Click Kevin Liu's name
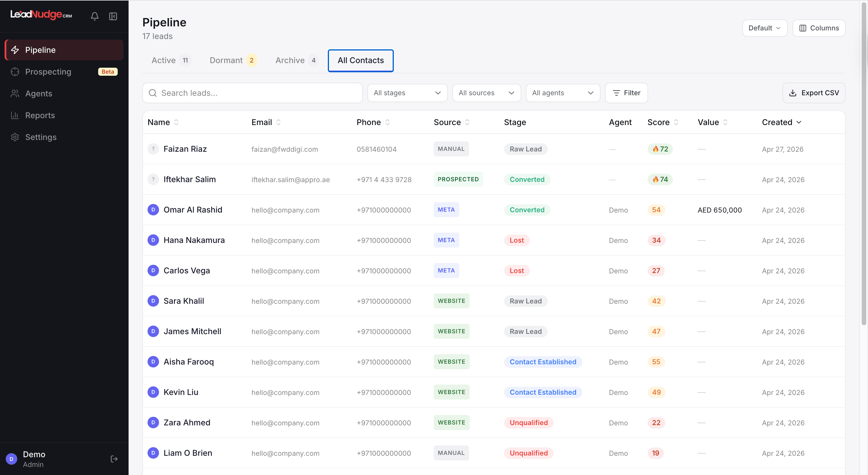This screenshot has width=868, height=475. point(181,392)
